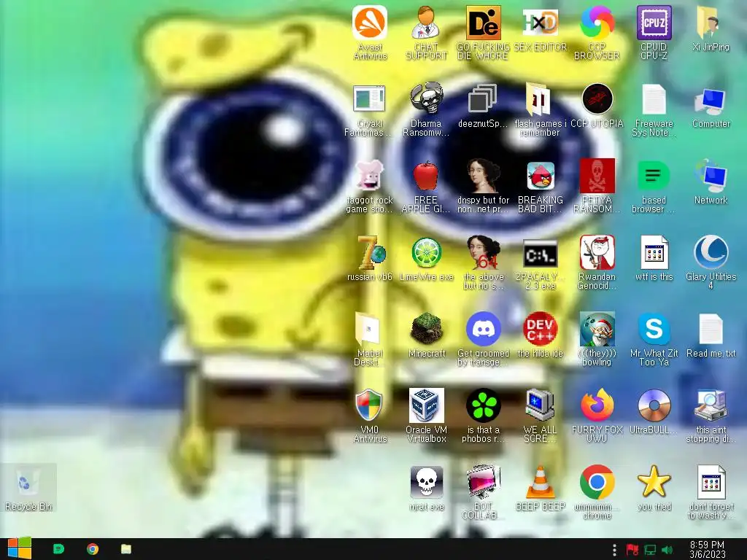Launch Chrome from the taskbar
The image size is (747, 560).
(x=93, y=549)
